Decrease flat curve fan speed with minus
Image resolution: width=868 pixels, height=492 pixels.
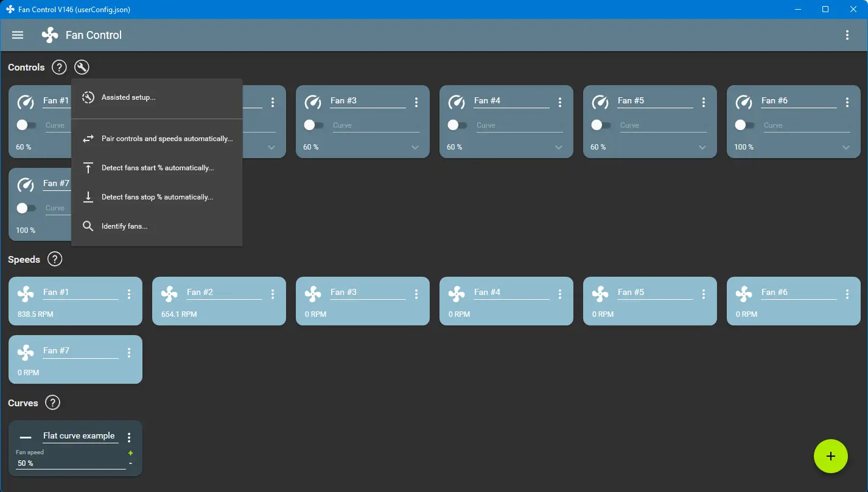pos(130,463)
